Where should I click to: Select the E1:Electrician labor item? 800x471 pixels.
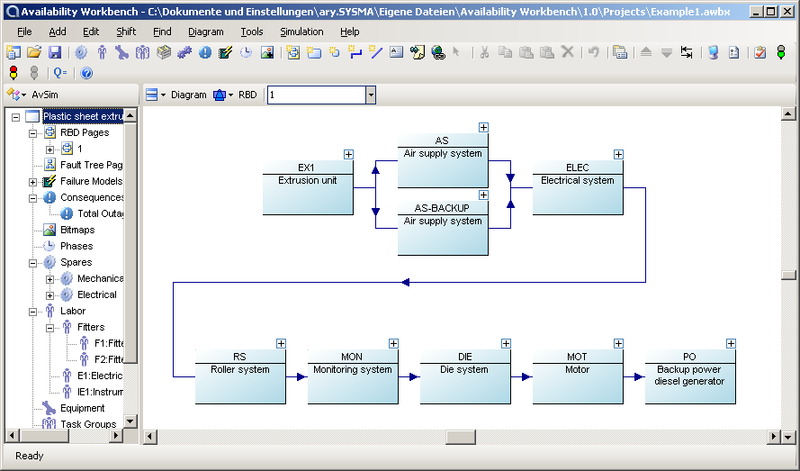(x=99, y=376)
